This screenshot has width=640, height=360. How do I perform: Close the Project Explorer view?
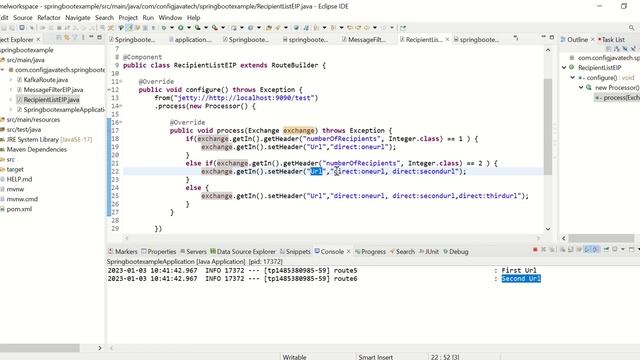point(38,39)
